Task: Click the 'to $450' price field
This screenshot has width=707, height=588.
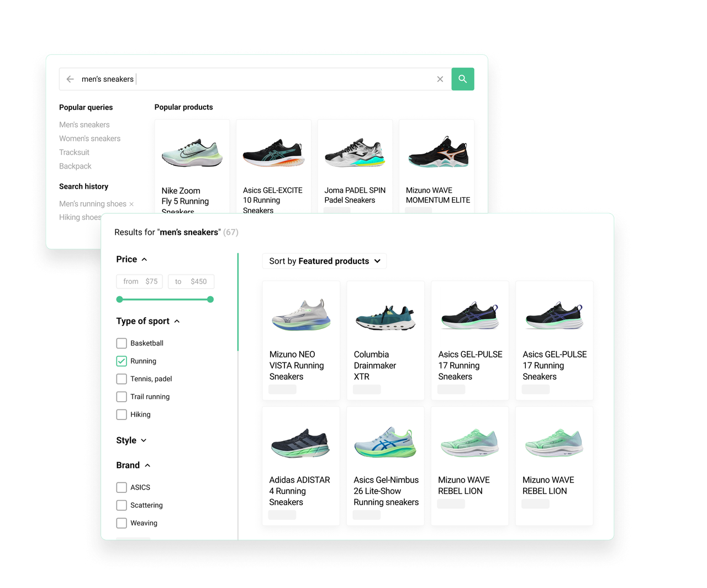Action: pos(191,281)
